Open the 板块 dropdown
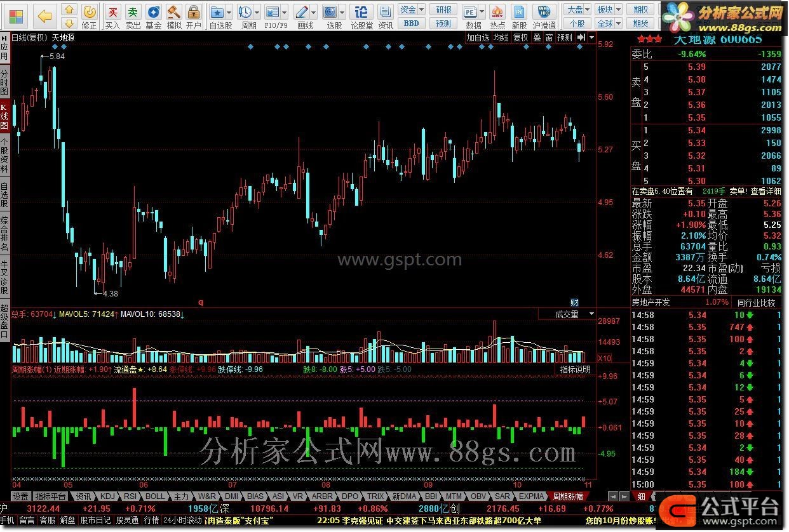789x532 pixels. [x=608, y=10]
